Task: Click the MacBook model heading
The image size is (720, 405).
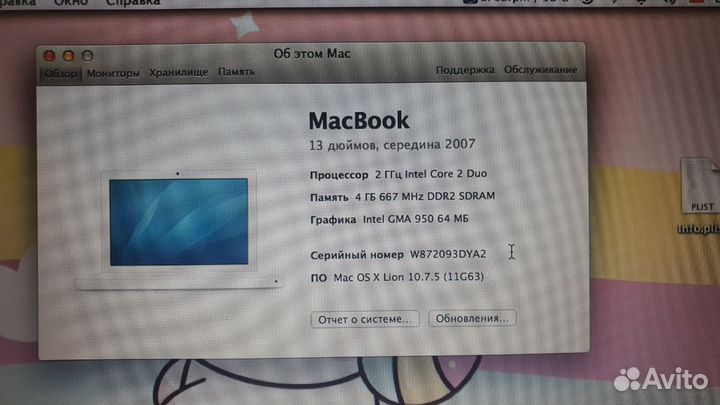Action: [x=359, y=120]
